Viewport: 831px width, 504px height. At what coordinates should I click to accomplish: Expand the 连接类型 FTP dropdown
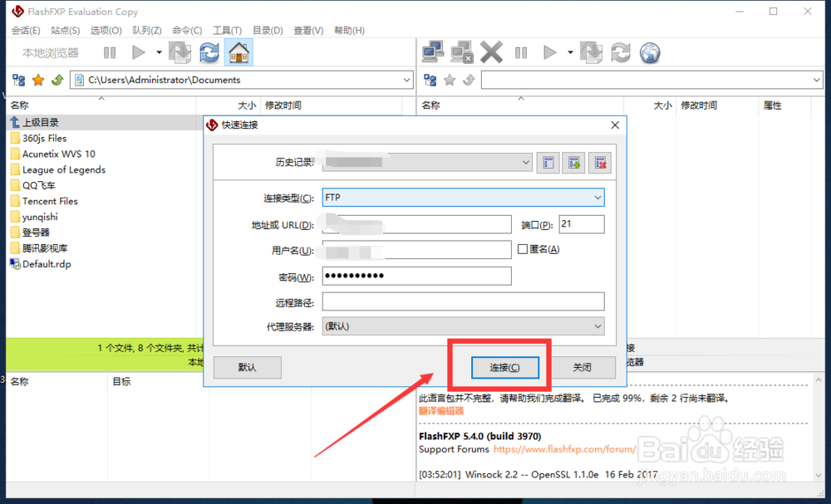(x=597, y=198)
